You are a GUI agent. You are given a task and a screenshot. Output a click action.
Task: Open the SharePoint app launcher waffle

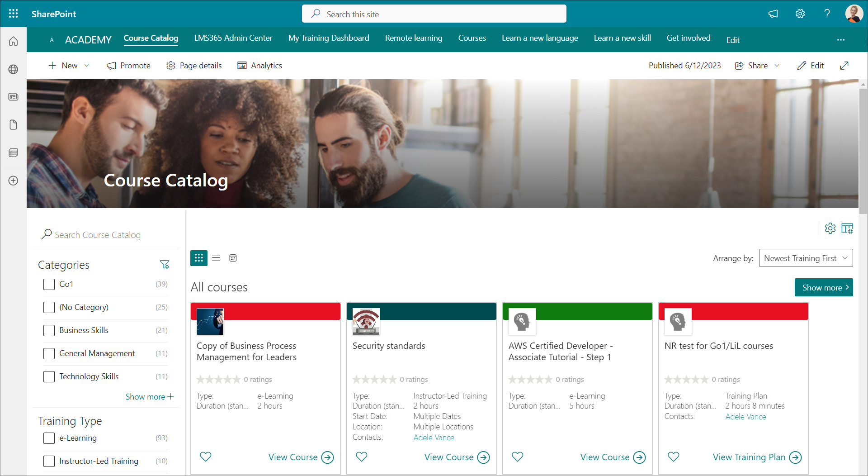tap(14, 14)
